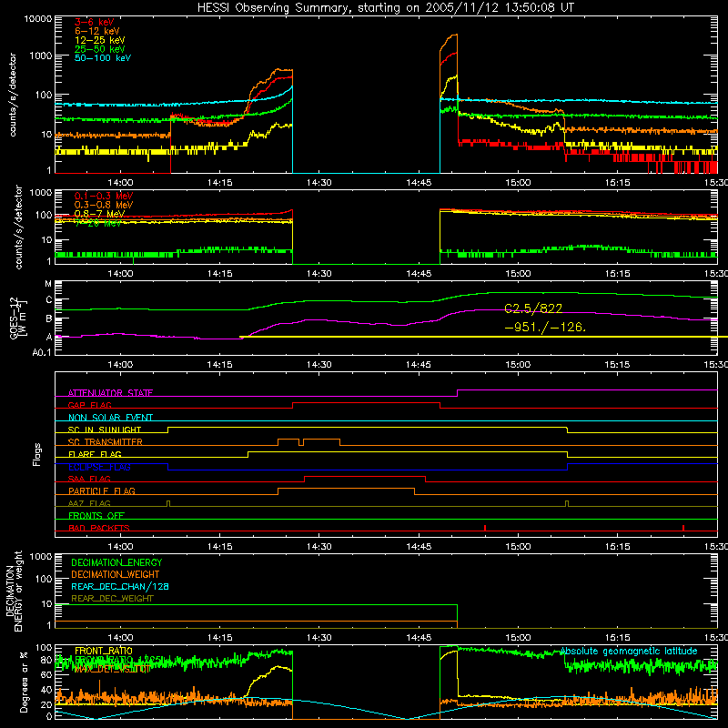Image resolution: width=728 pixels, height=728 pixels.
Task: Click the cyan REAR_DEC_CHAN/128 legend label
Action: [120, 586]
